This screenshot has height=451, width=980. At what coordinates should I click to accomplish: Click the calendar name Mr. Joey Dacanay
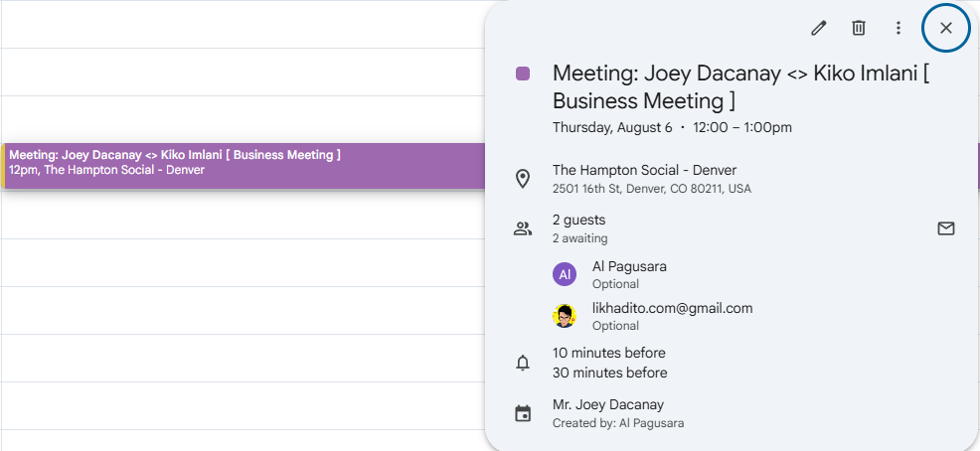[608, 404]
